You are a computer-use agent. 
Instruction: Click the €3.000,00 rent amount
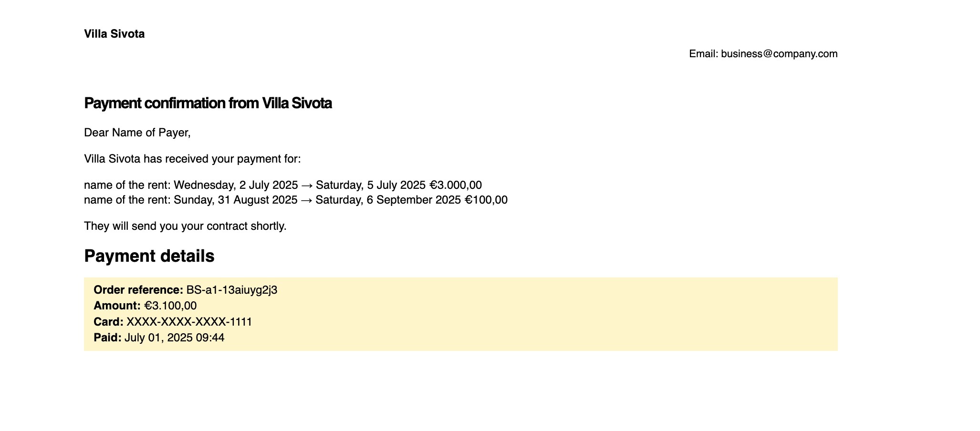tap(456, 185)
